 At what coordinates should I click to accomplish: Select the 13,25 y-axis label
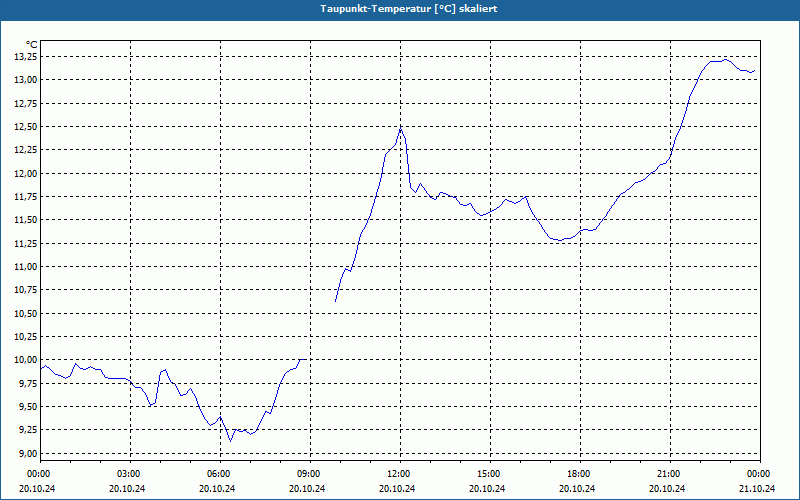tap(25, 57)
